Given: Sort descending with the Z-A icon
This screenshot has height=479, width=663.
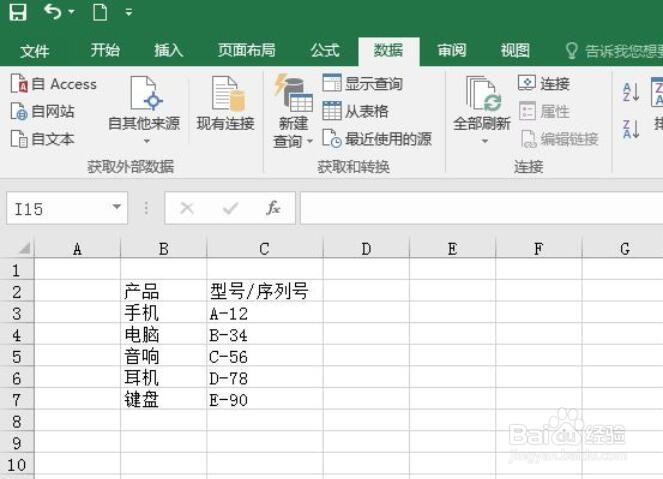Looking at the screenshot, I should [x=631, y=129].
